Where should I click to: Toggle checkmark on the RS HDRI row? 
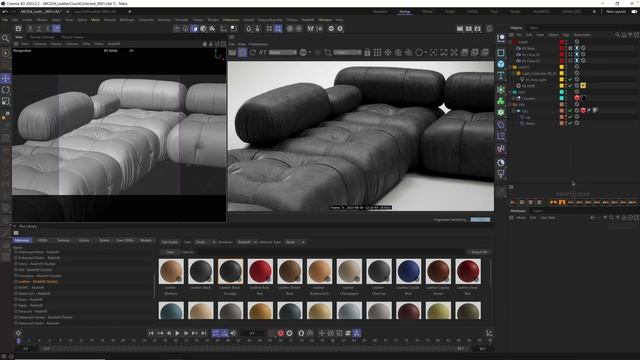click(x=570, y=86)
